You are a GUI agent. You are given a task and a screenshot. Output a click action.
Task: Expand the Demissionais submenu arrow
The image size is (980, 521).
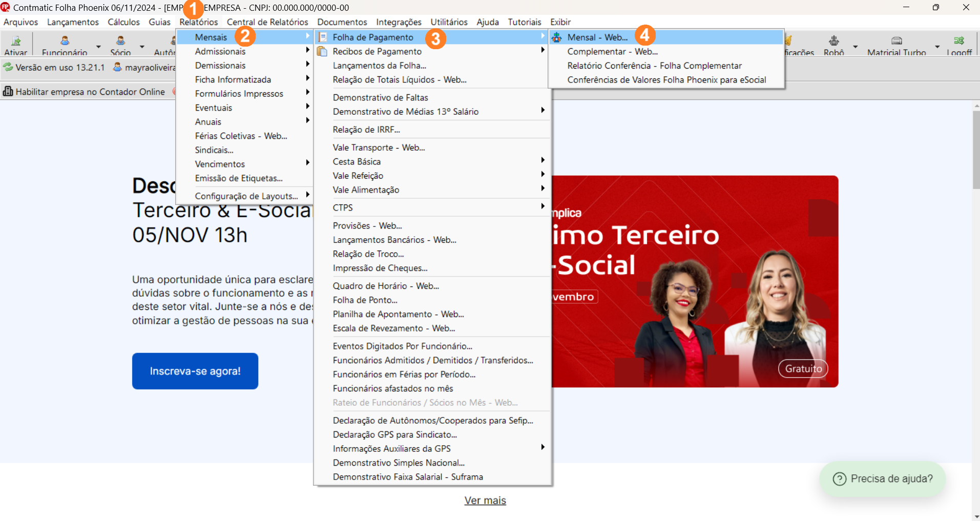pos(307,64)
